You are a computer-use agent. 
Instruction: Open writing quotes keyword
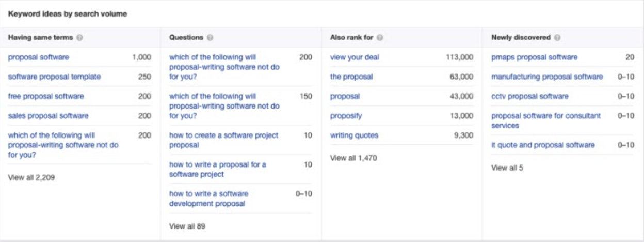pos(354,135)
